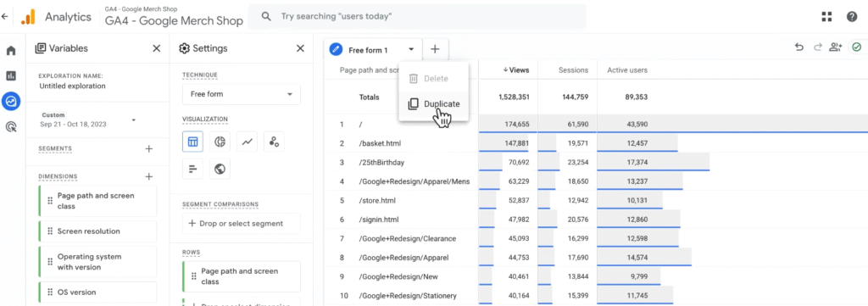Click the search field

416,17
